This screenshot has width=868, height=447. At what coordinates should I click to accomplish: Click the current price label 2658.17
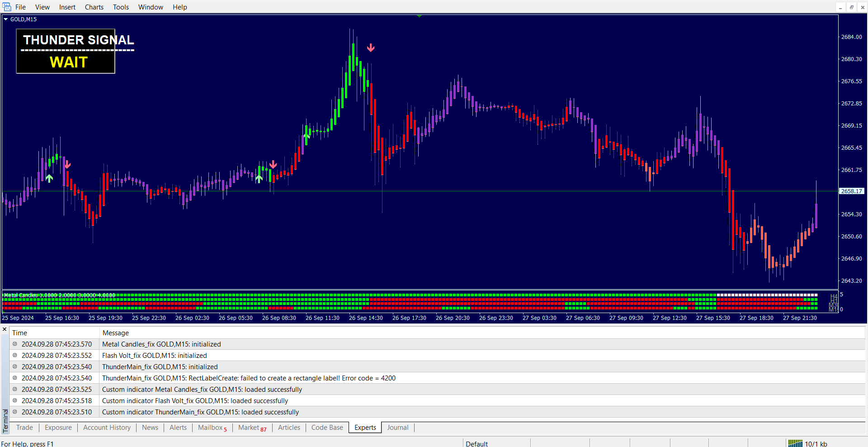[852, 191]
